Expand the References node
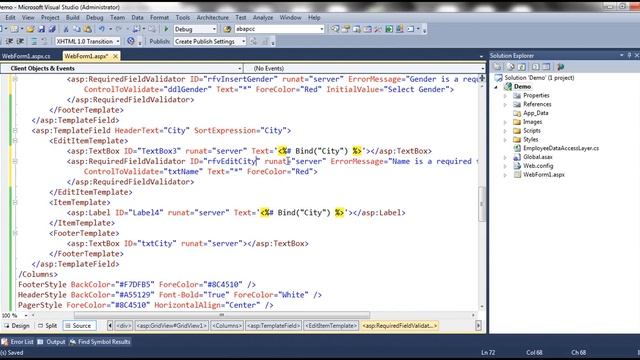640x360 pixels. point(505,104)
